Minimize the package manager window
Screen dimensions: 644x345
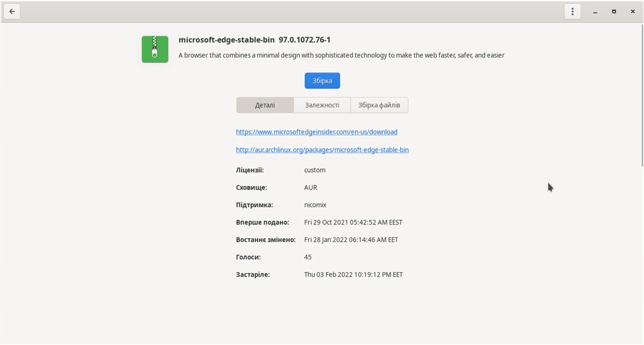coord(595,12)
